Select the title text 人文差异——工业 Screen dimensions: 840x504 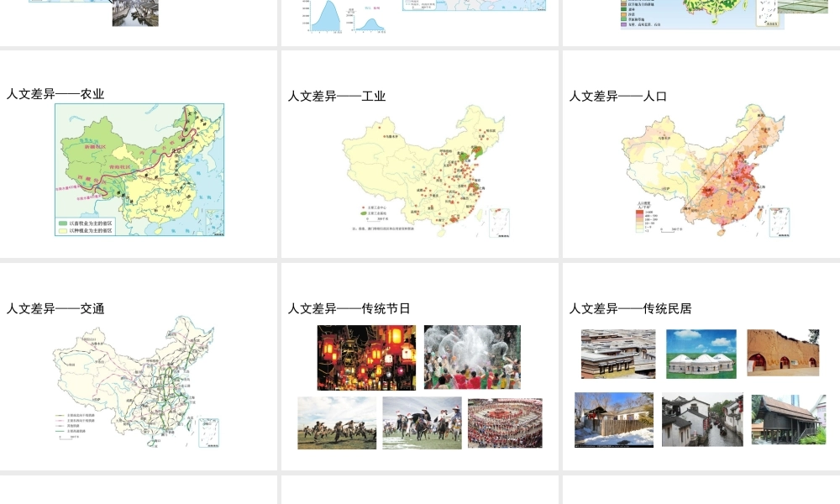tap(337, 97)
